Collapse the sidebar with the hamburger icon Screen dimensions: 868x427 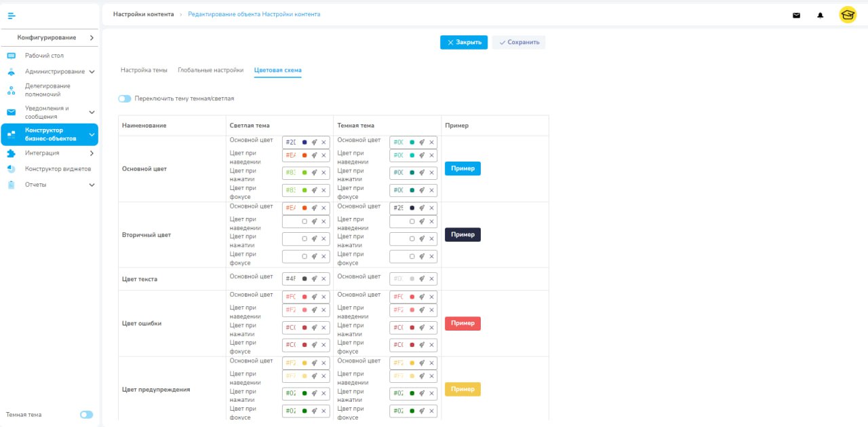[x=12, y=15]
